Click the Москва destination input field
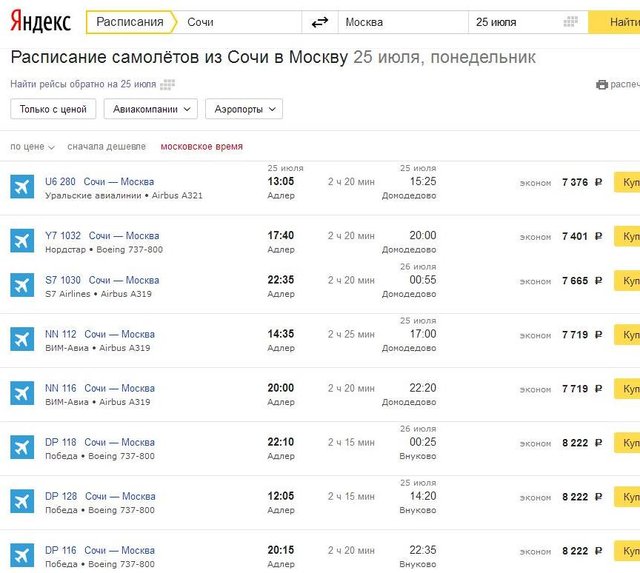 click(x=400, y=22)
